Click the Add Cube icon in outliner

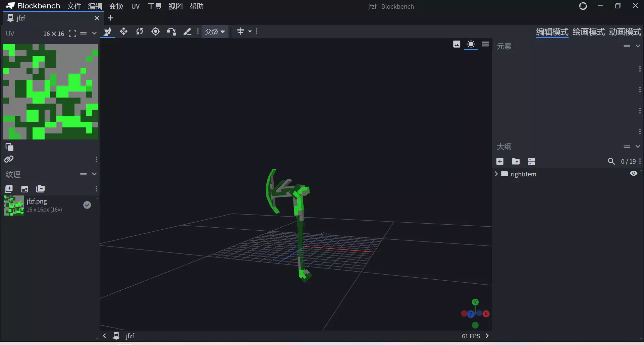[x=500, y=162]
